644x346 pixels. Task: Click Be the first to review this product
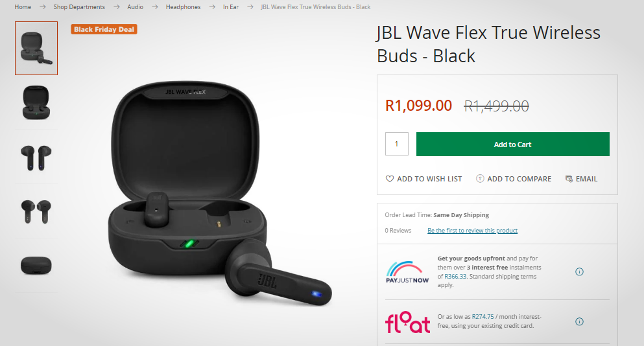point(472,231)
